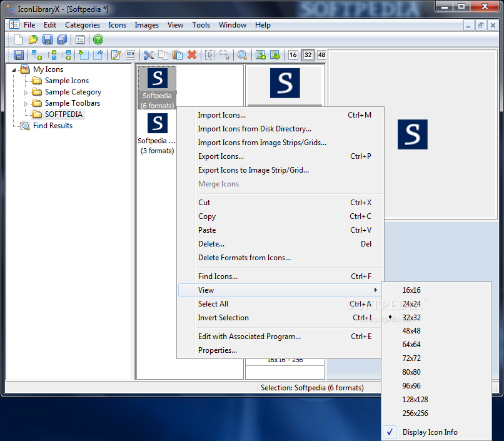Select the Softpedia (3 formats) icon thumbnail
The width and height of the screenshot is (504, 441).
click(157, 133)
